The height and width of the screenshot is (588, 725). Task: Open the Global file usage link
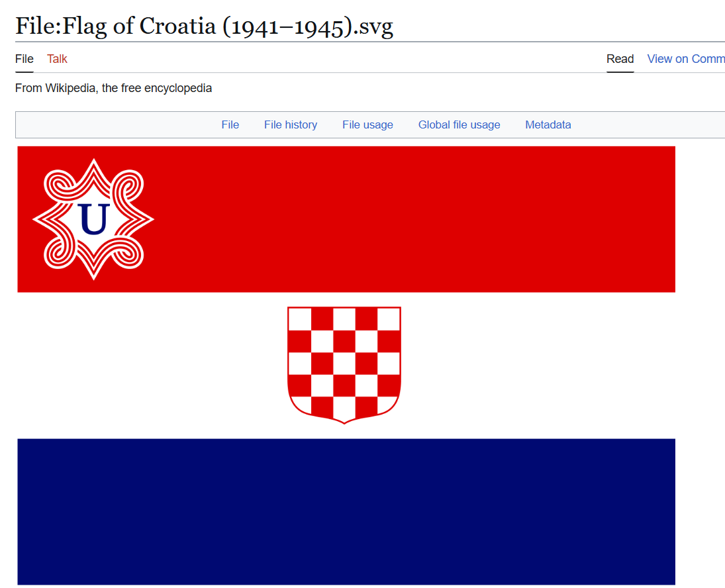click(459, 124)
